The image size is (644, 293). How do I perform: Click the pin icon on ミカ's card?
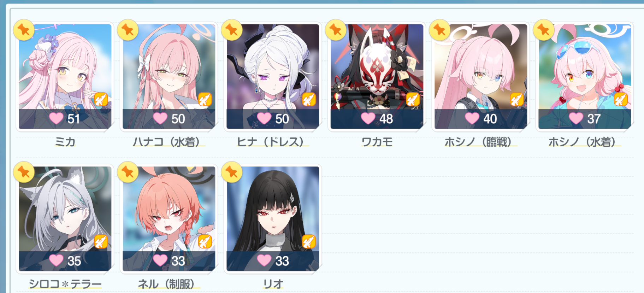[24, 30]
